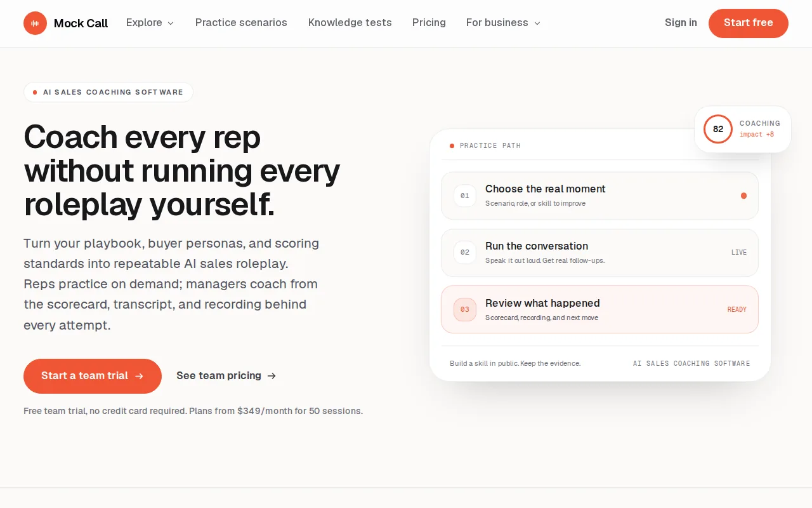Click the 82 coaching score ring
The width and height of the screenshot is (812, 508).
(718, 129)
